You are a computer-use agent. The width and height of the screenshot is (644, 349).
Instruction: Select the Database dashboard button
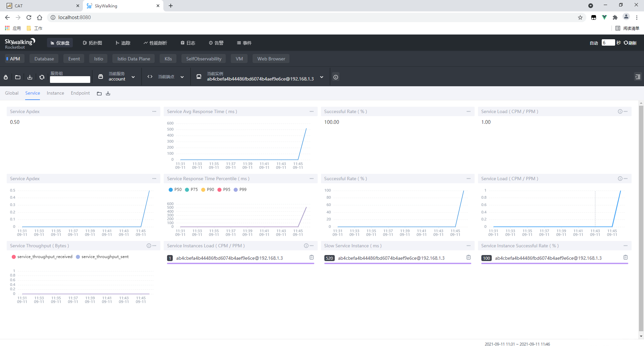[x=44, y=59]
